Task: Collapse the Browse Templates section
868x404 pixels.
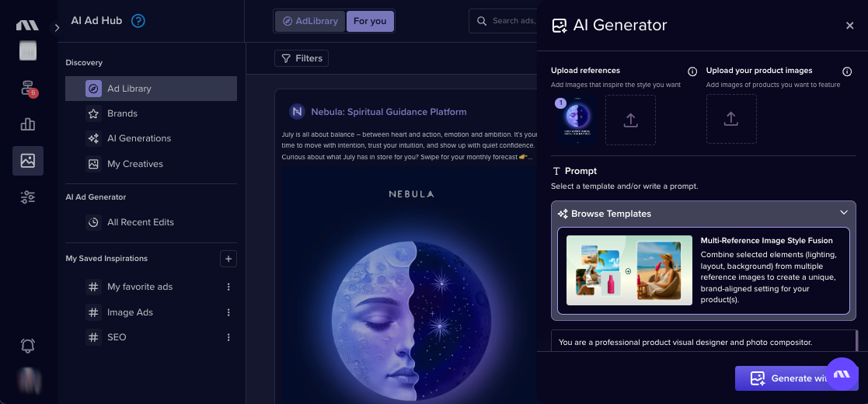Action: [844, 213]
